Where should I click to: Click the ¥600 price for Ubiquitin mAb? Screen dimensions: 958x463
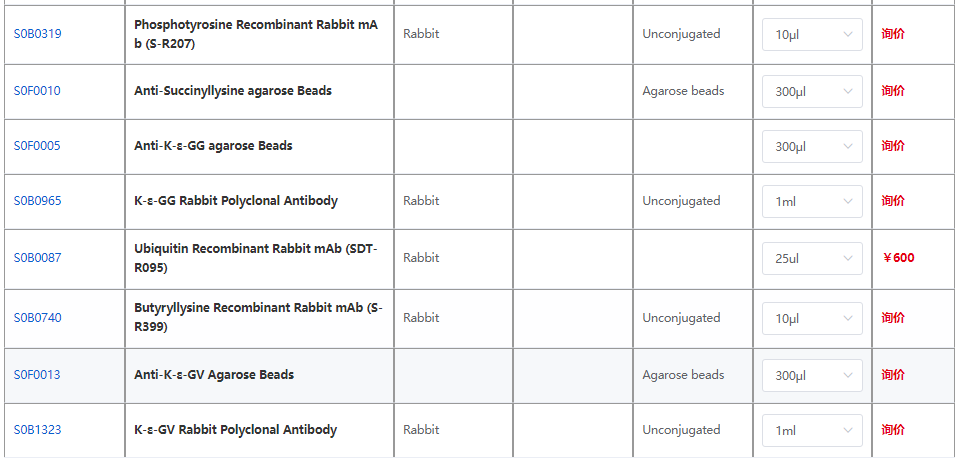898,258
